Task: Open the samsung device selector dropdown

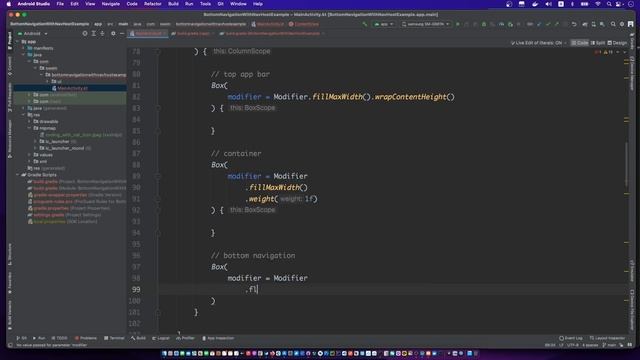Action: (x=425, y=24)
